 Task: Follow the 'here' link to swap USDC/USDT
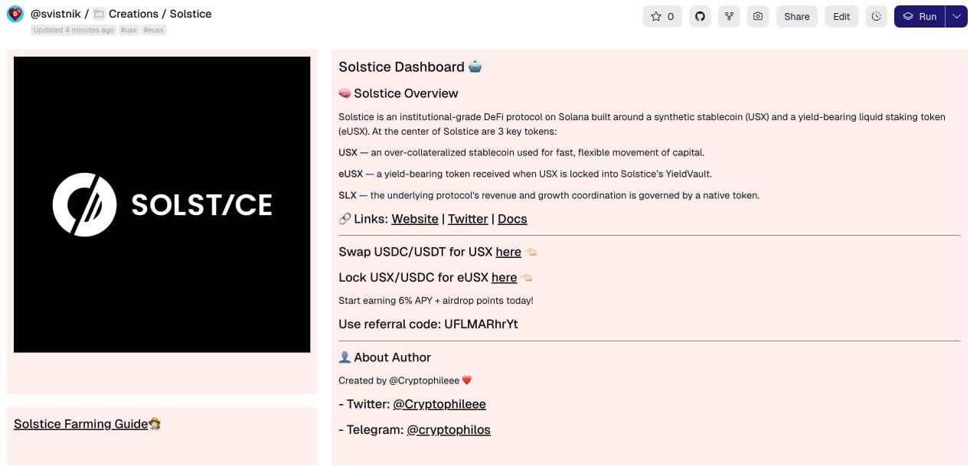click(x=508, y=252)
